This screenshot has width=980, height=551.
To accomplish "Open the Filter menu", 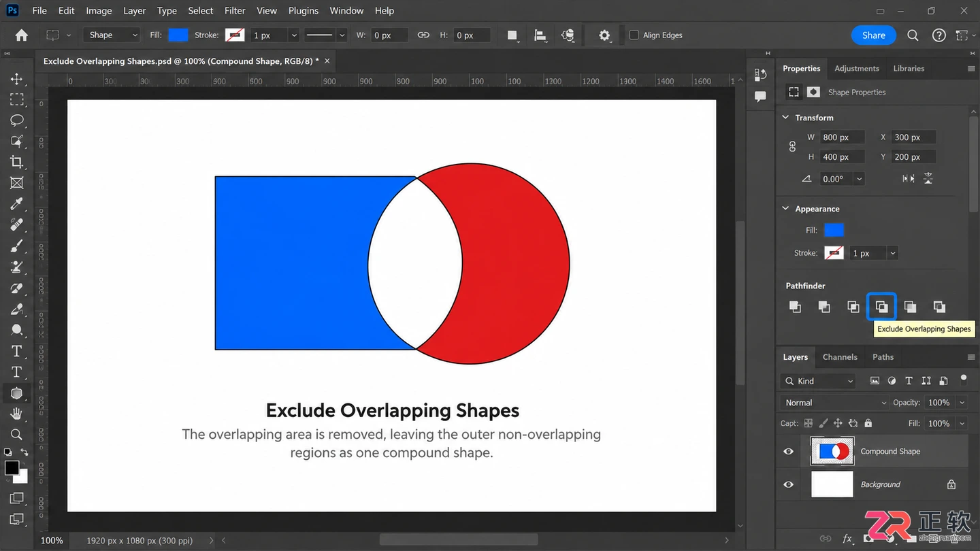I will click(235, 11).
